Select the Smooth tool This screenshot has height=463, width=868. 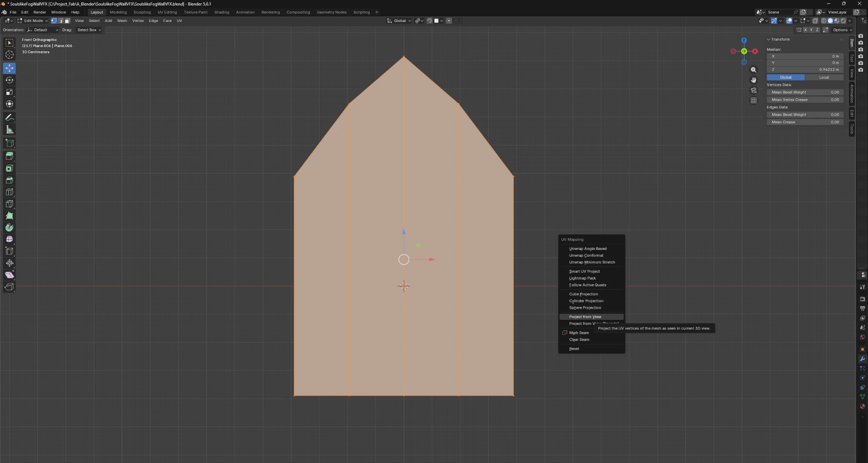pyautogui.click(x=9, y=239)
